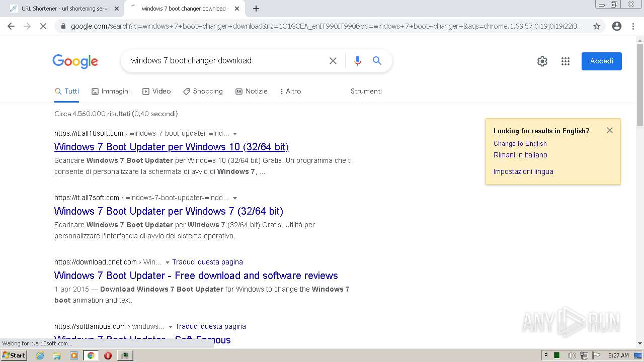This screenshot has width=644, height=362.
Task: Open the volume speaker tray icon
Action: [572, 355]
